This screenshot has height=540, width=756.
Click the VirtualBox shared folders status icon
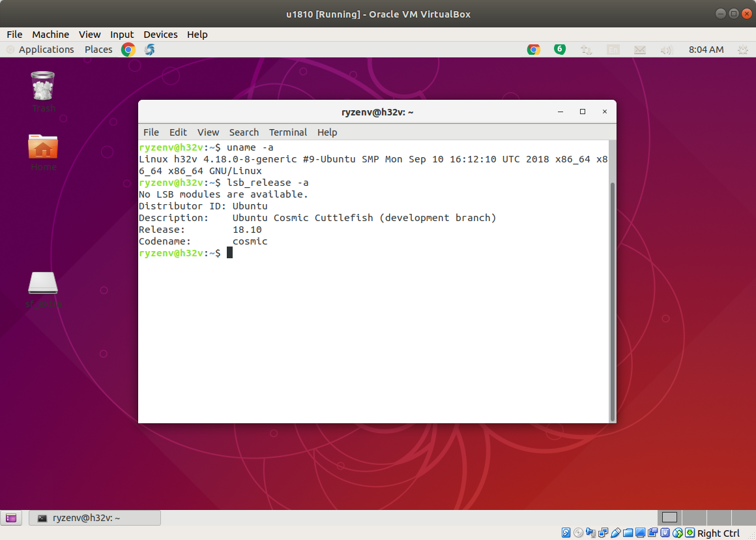pyautogui.click(x=628, y=533)
